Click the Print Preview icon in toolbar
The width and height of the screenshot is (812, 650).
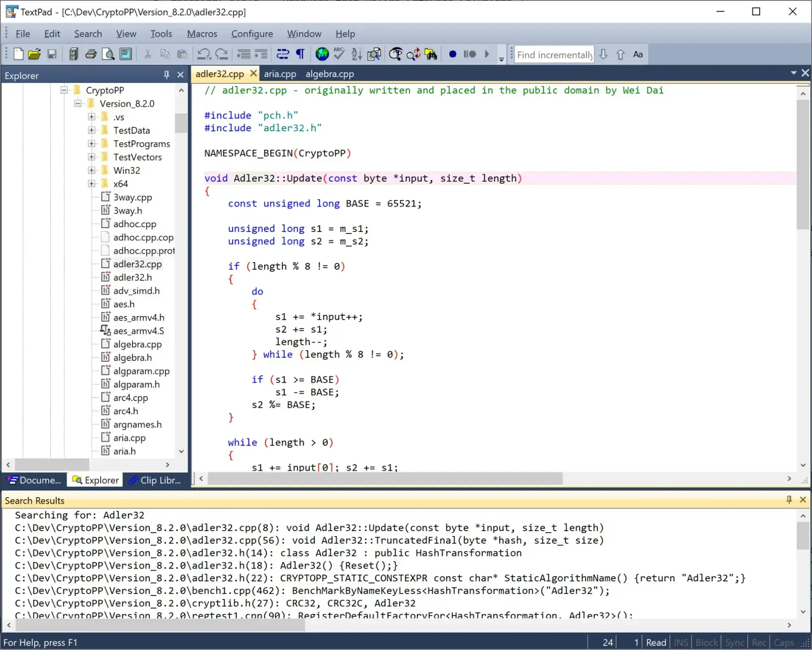coord(108,54)
